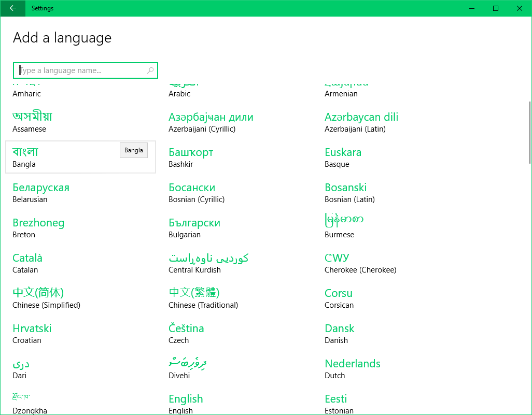Image resolution: width=532 pixels, height=415 pixels.
Task: Select Belarusian from the list
Action: pyautogui.click(x=40, y=192)
